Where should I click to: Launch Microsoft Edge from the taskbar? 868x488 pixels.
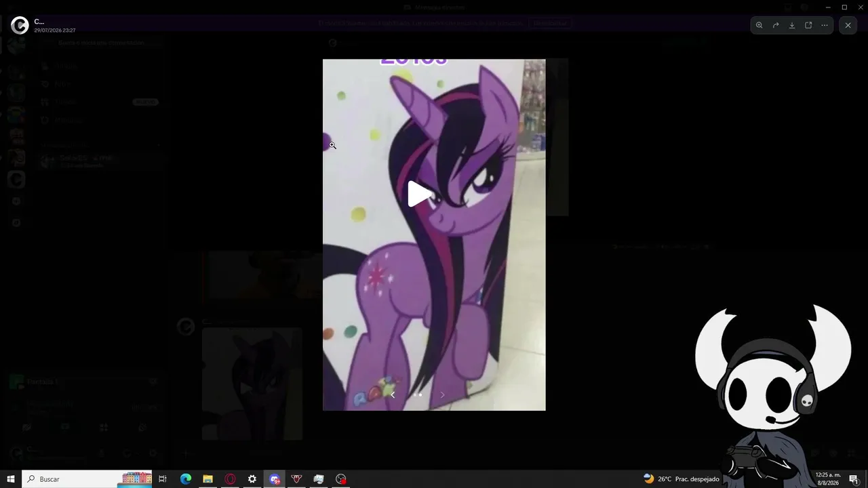[186, 479]
